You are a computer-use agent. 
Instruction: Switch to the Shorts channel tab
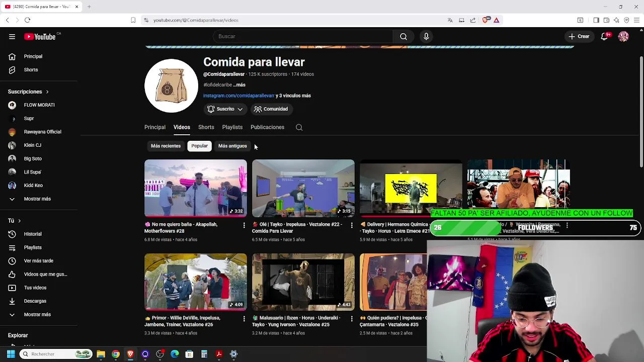click(x=206, y=127)
